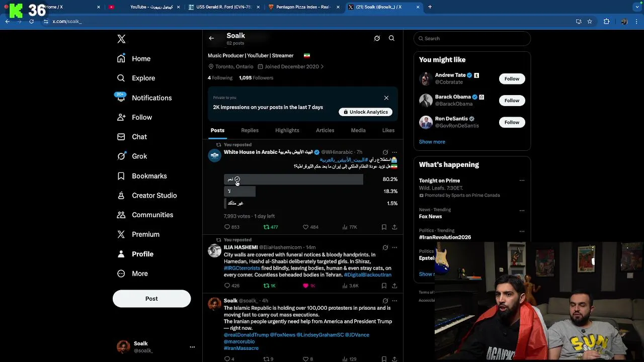
Task: Switch to the Articles tab
Action: coord(325,130)
